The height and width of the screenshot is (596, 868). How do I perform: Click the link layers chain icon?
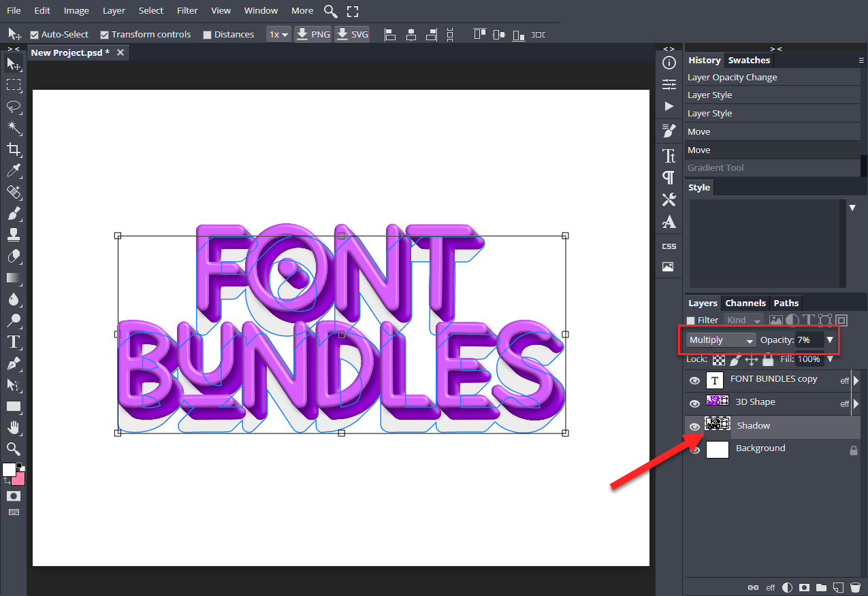point(754,587)
